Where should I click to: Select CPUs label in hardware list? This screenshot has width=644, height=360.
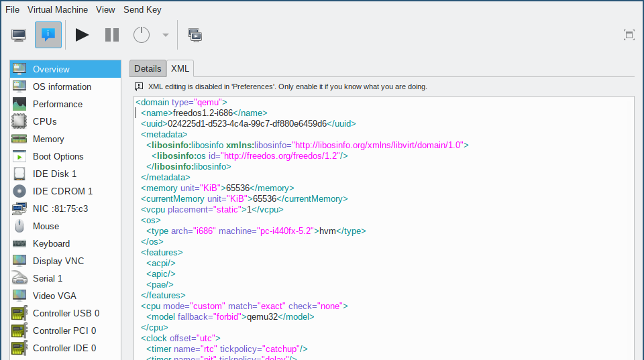(x=45, y=121)
